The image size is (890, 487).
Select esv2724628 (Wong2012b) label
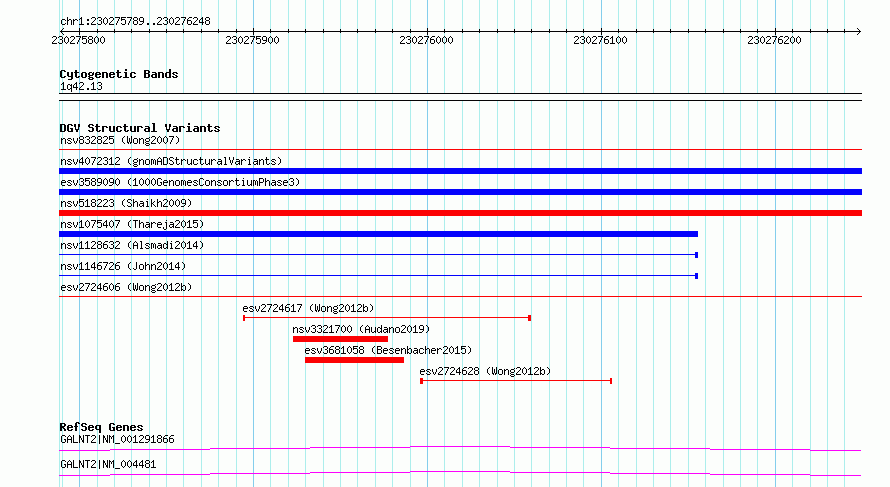tap(485, 371)
